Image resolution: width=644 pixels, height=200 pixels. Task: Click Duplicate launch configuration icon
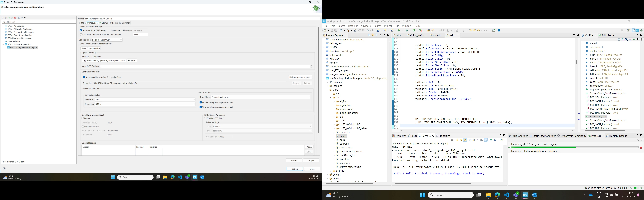pyautogui.click(x=12, y=18)
